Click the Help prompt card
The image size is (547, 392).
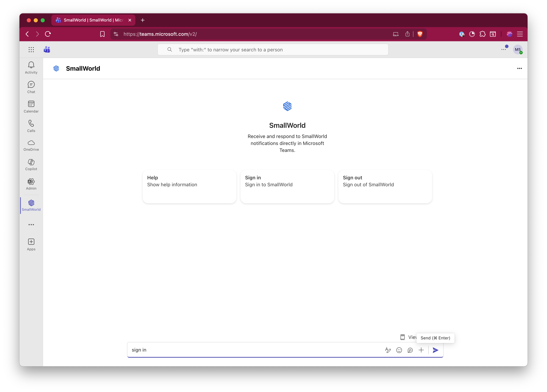(189, 186)
